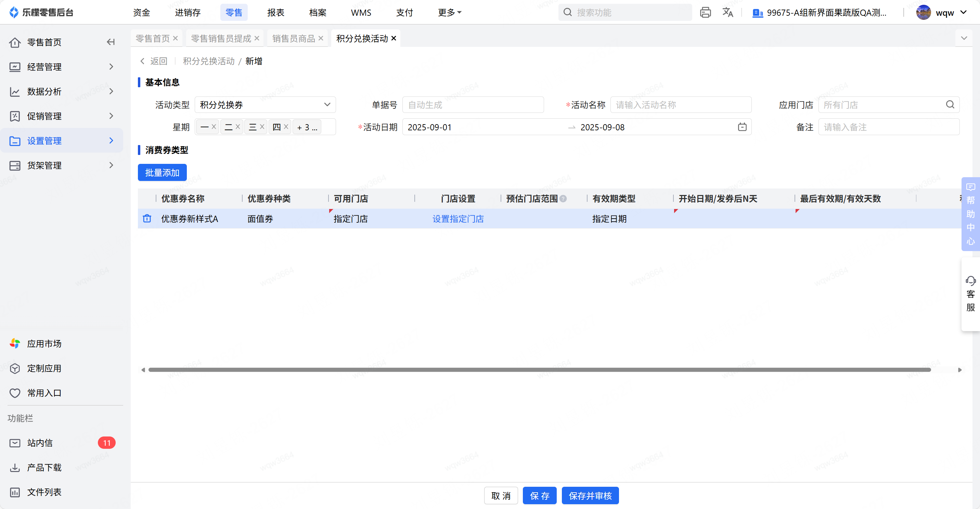
Task: Focus the 活动名称 input field
Action: pyautogui.click(x=681, y=105)
